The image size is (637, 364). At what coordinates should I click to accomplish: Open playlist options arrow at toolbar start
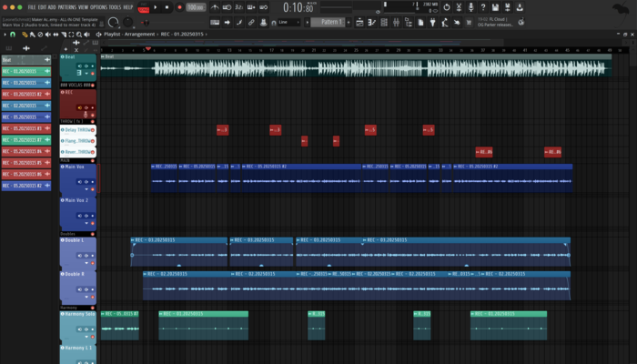[5, 35]
